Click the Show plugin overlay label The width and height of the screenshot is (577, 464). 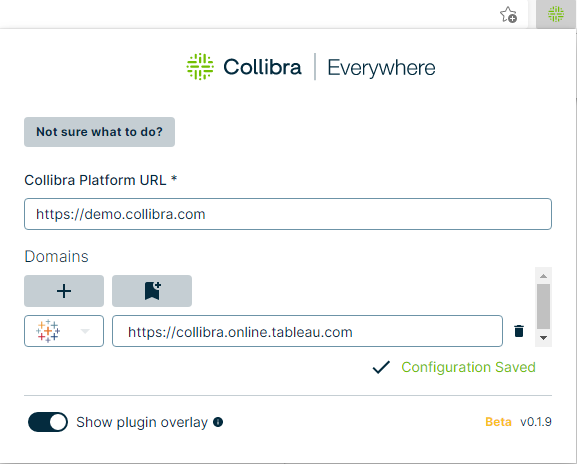pyautogui.click(x=142, y=422)
